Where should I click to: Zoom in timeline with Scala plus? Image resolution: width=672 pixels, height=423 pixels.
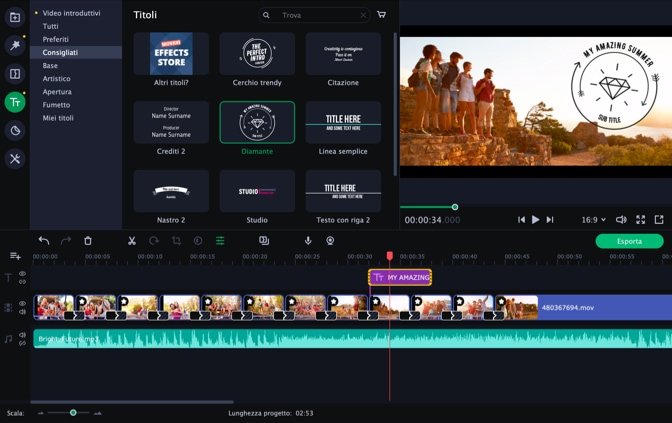(x=98, y=413)
